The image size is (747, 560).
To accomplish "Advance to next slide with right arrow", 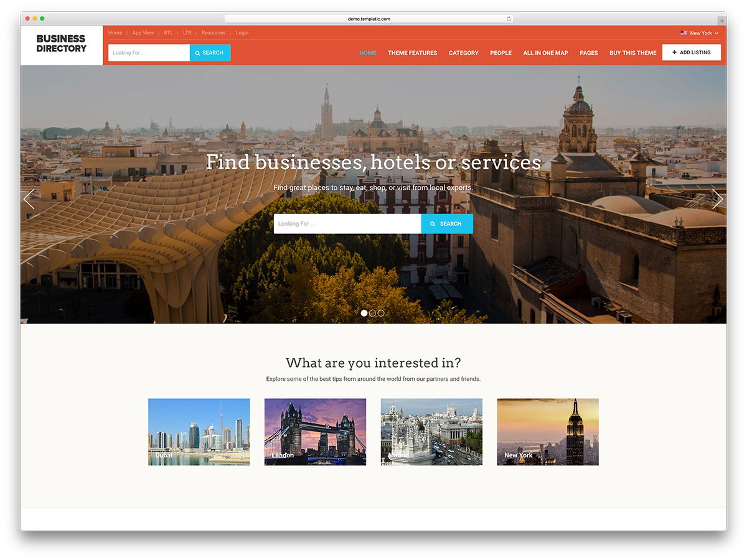I will (x=717, y=199).
